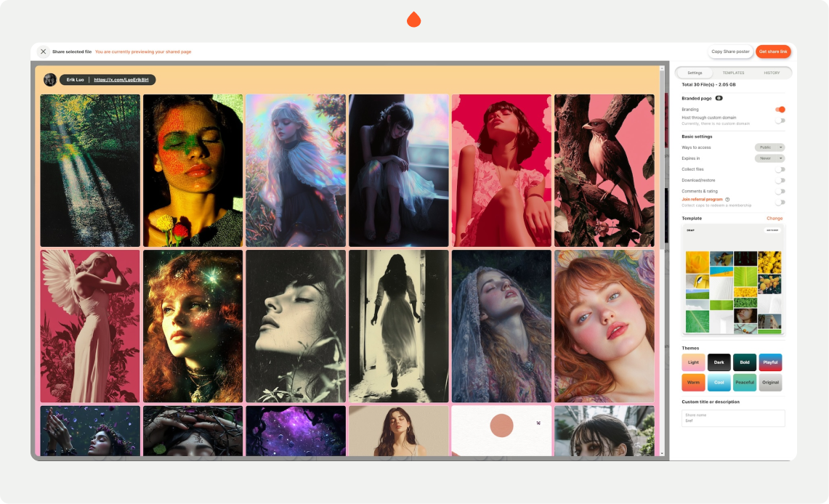Open the girl sitting on dark stairs image

pyautogui.click(x=399, y=171)
